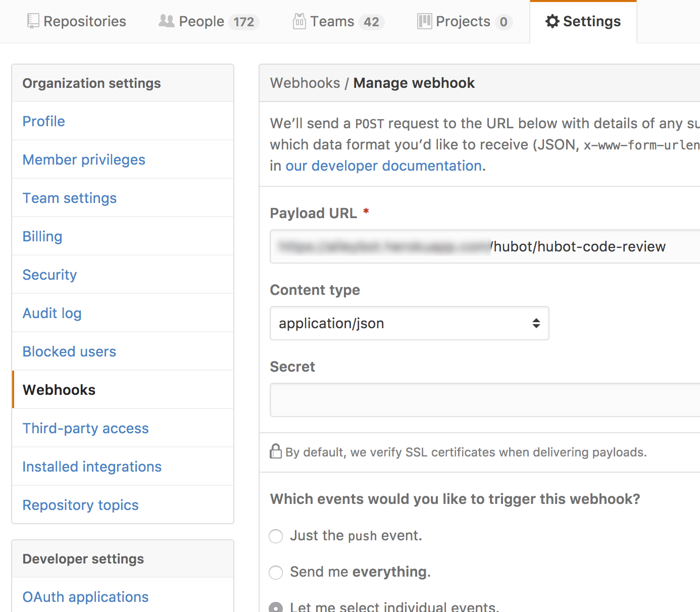The width and height of the screenshot is (700, 612).
Task: Open OAuth applications under Developer settings
Action: 85,597
